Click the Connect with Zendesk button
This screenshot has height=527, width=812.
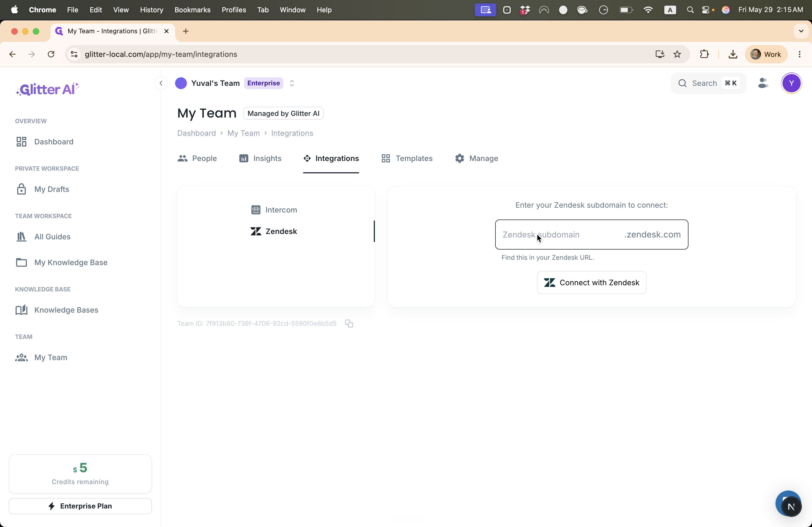pos(592,283)
